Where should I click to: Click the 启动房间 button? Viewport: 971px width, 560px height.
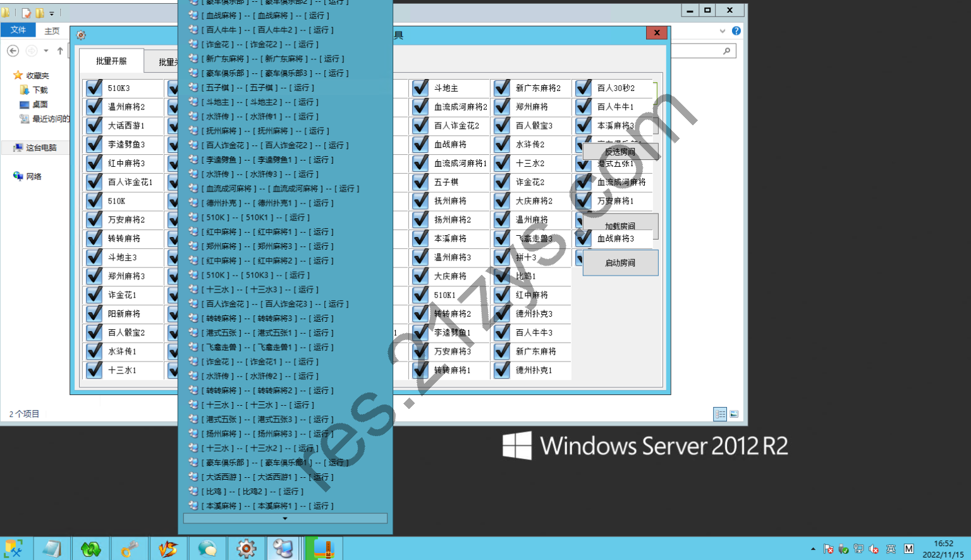pyautogui.click(x=620, y=263)
